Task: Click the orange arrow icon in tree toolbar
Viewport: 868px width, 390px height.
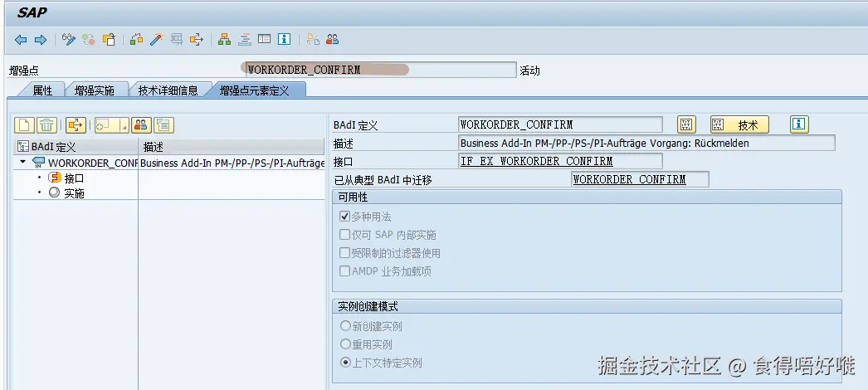Action: pos(76,125)
